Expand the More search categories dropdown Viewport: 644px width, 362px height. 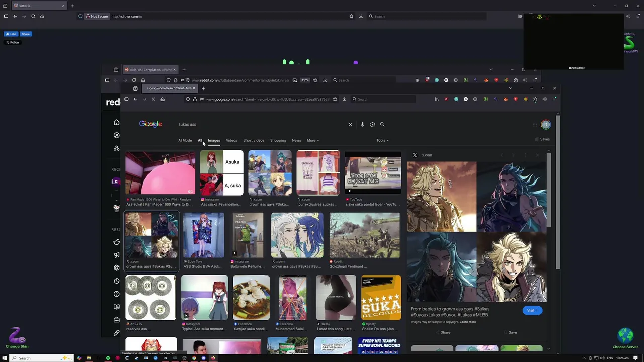tap(313, 140)
